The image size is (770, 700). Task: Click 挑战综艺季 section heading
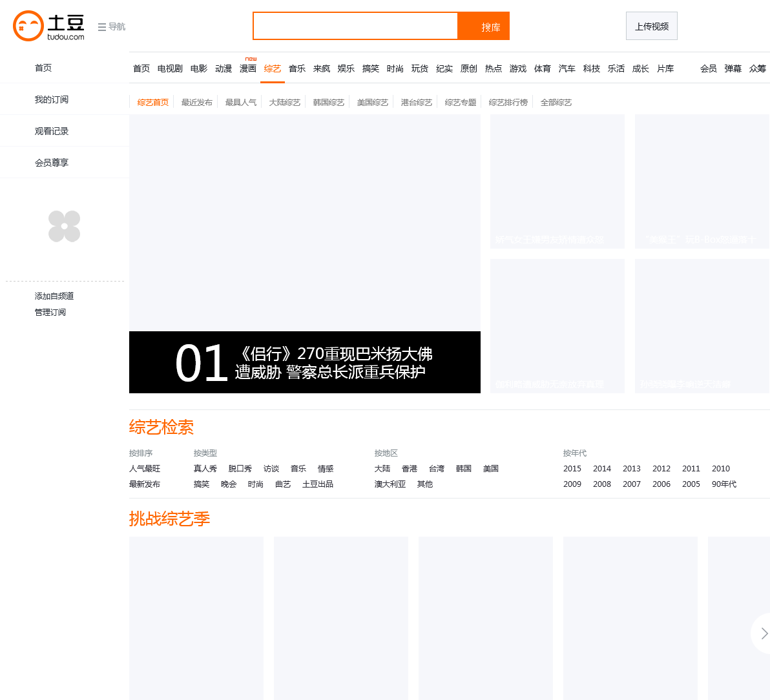point(169,519)
